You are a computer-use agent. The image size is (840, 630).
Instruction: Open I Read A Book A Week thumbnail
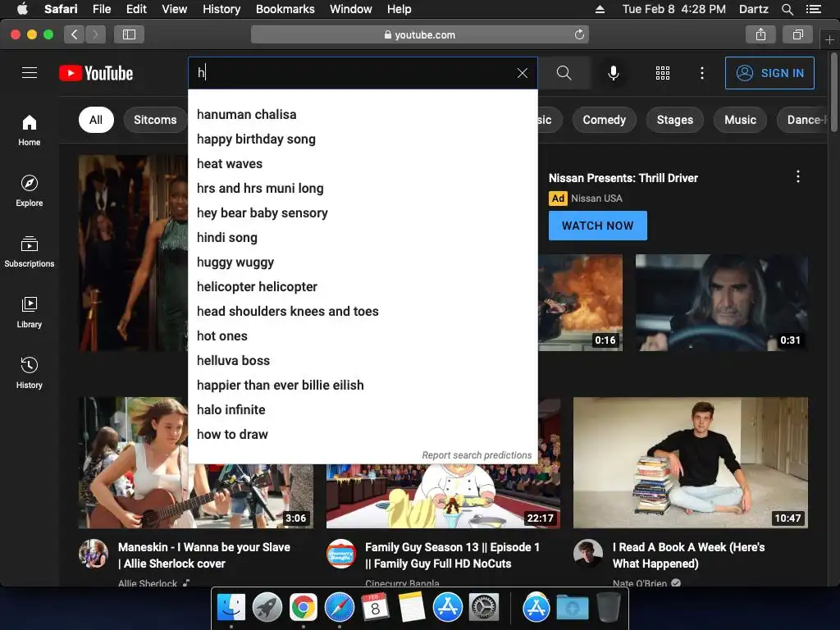point(691,463)
